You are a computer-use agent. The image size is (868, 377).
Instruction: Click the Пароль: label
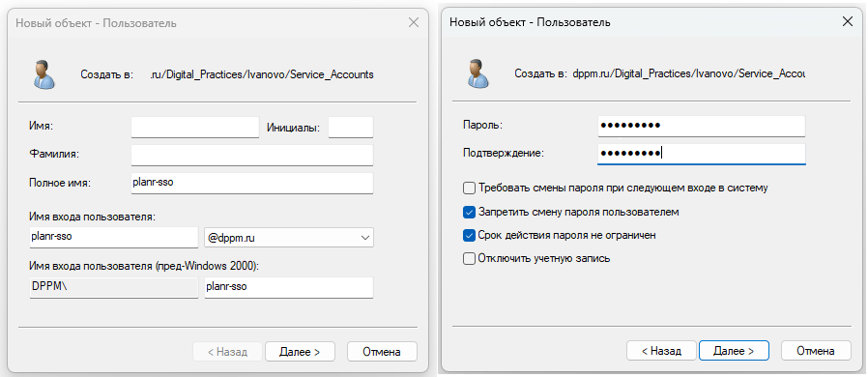[482, 126]
